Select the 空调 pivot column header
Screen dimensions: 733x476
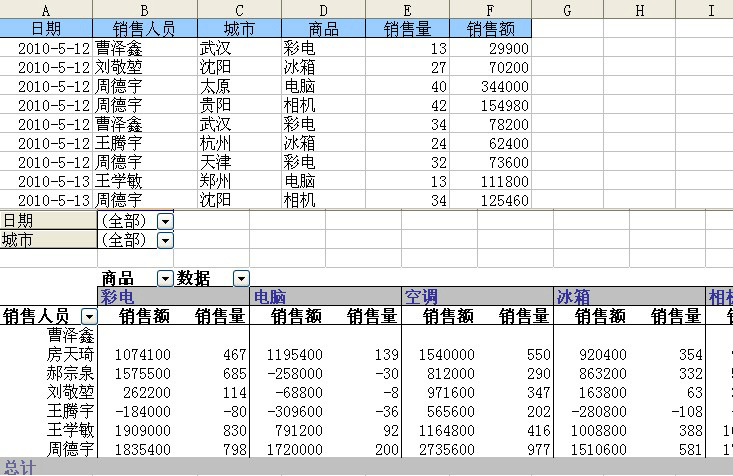tap(477, 297)
